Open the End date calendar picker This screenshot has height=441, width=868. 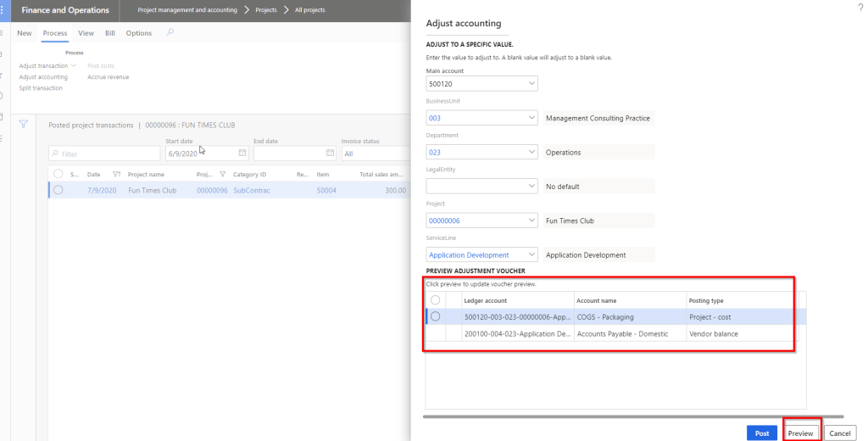click(330, 154)
